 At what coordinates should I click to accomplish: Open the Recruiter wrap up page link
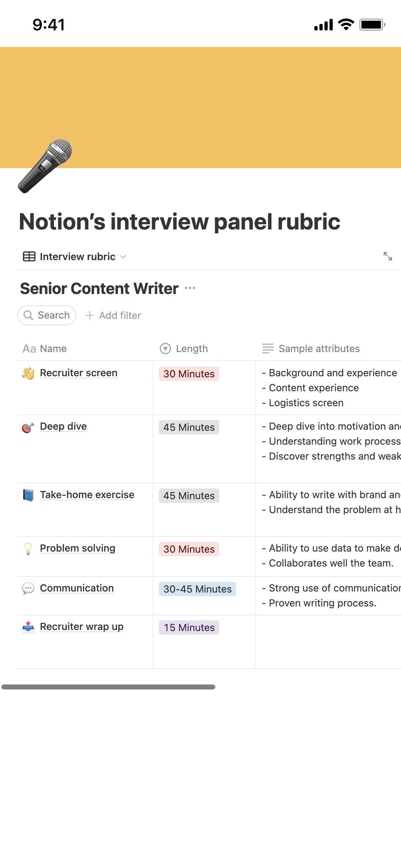point(82,626)
